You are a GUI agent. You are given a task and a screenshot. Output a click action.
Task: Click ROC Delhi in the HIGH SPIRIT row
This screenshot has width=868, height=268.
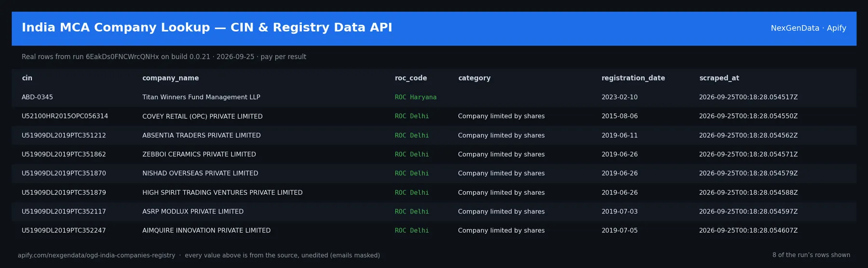pyautogui.click(x=412, y=192)
